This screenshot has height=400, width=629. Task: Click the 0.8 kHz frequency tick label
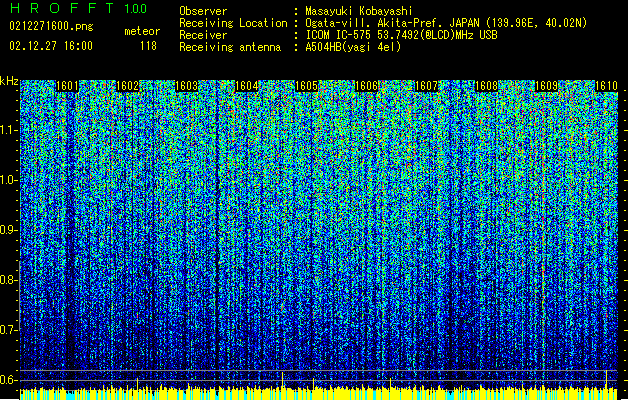pyautogui.click(x=10, y=280)
